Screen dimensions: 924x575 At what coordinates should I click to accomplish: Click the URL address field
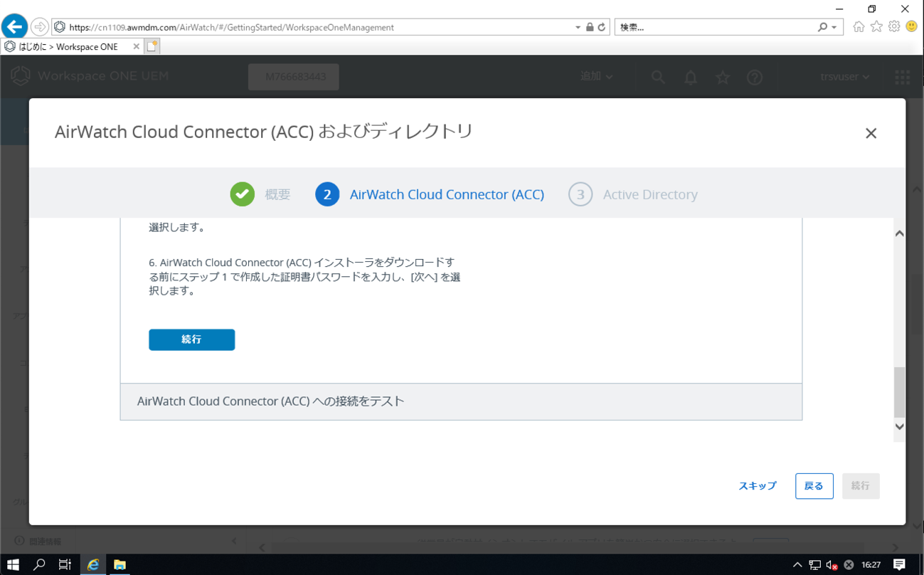(x=313, y=27)
